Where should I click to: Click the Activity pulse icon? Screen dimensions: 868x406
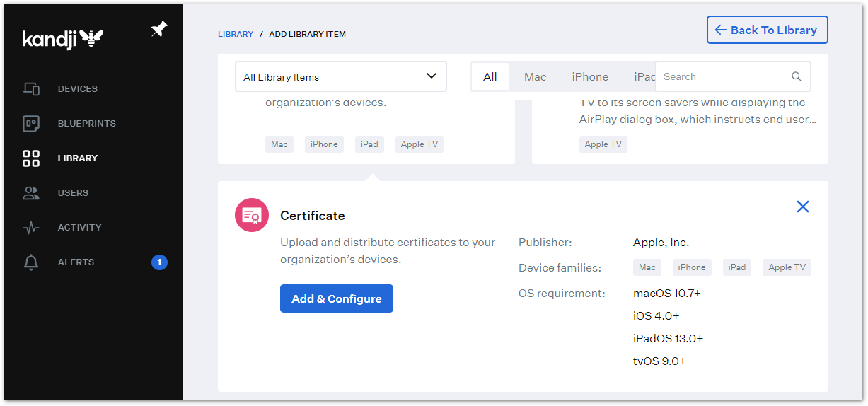31,228
